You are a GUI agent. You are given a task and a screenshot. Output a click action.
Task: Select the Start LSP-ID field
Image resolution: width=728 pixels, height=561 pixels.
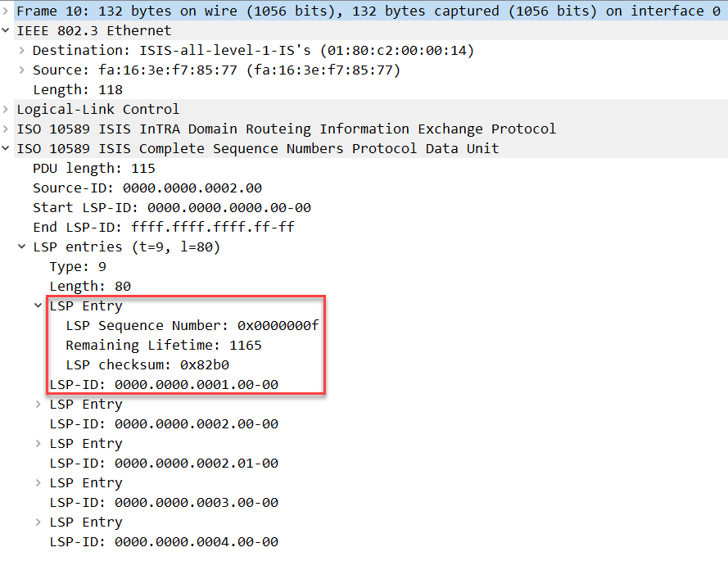pyautogui.click(x=172, y=207)
